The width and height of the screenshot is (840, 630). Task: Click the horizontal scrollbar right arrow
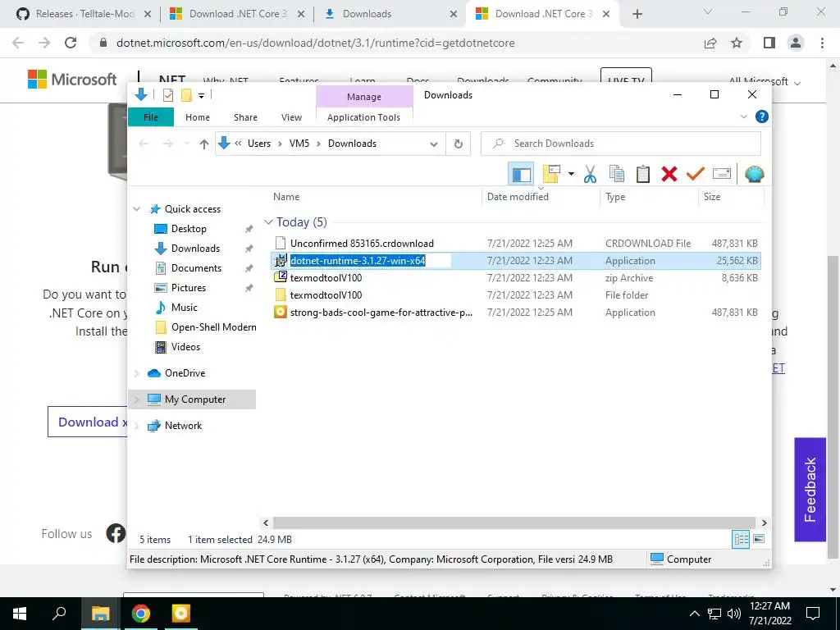point(764,523)
